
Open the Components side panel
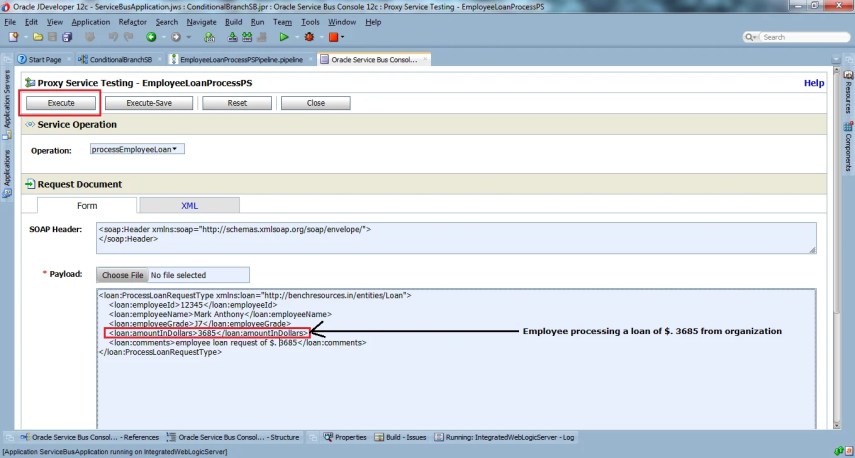(848, 146)
